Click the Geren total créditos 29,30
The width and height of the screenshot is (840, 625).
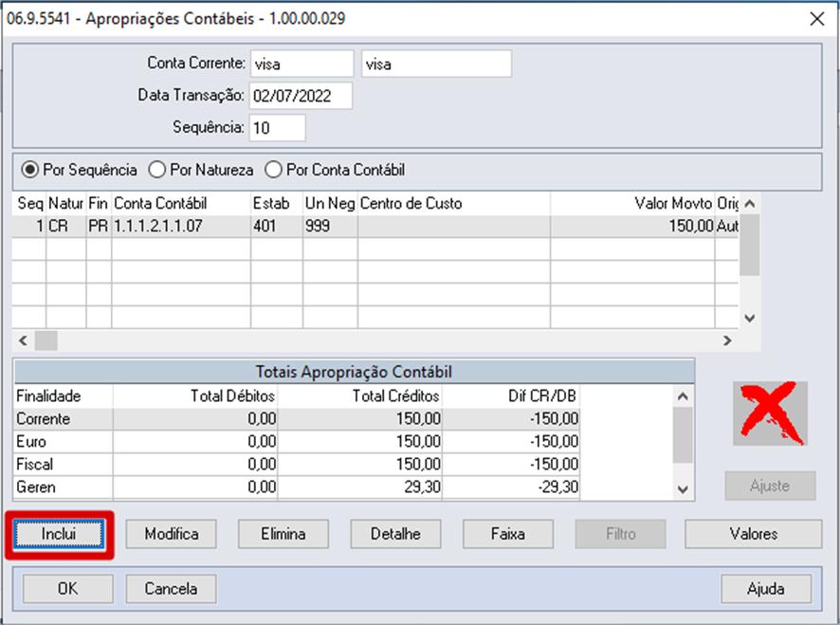pos(360,487)
